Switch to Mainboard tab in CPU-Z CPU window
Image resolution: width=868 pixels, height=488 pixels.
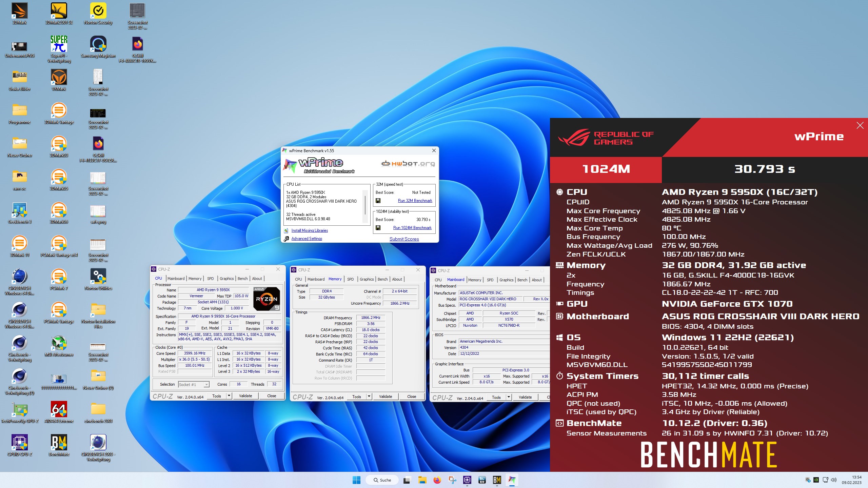click(x=176, y=279)
